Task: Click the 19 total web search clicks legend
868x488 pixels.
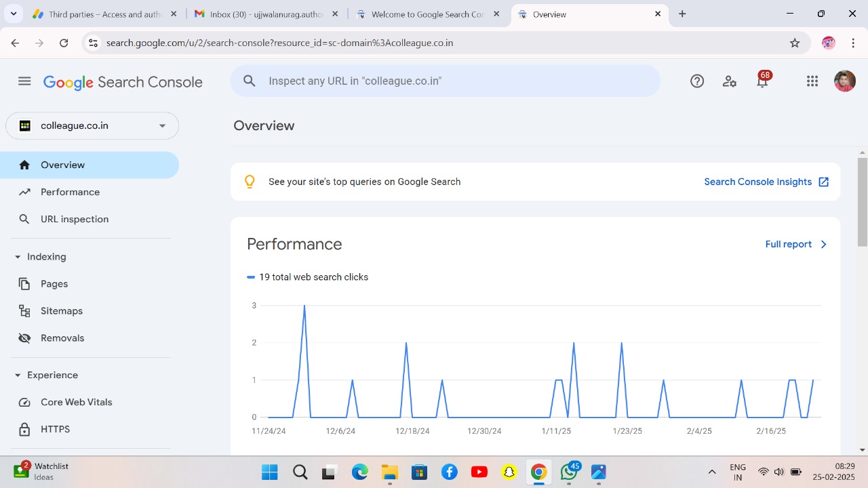Action: [307, 277]
